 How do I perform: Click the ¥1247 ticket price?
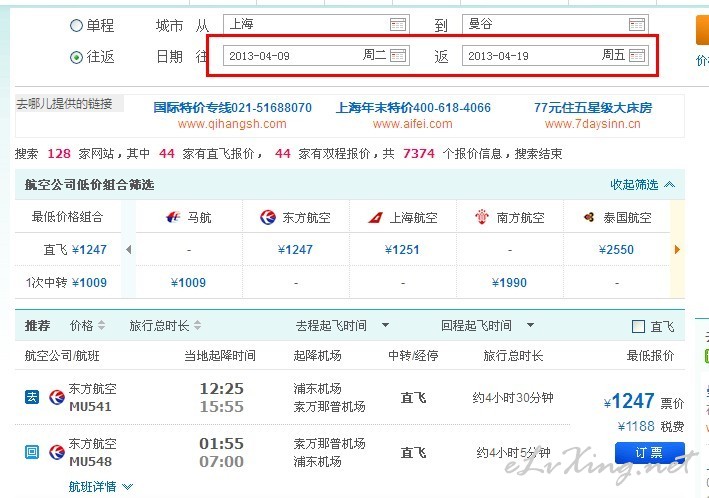pyautogui.click(x=629, y=401)
